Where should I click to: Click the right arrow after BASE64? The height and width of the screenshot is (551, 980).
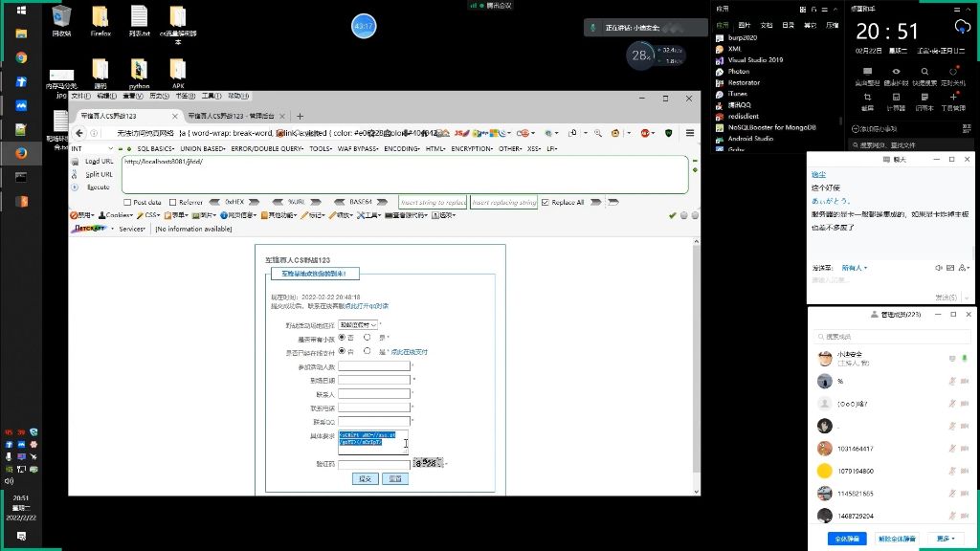coord(382,203)
